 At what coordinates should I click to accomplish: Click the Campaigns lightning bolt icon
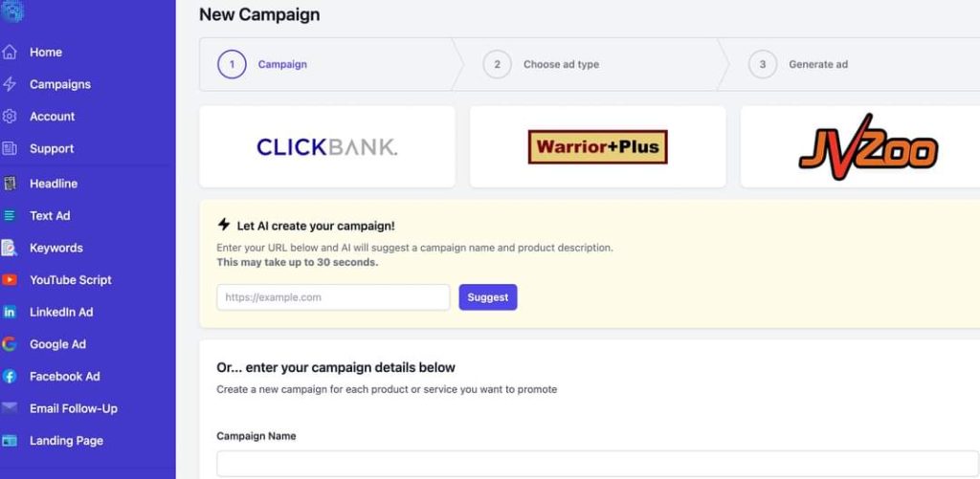coord(10,84)
